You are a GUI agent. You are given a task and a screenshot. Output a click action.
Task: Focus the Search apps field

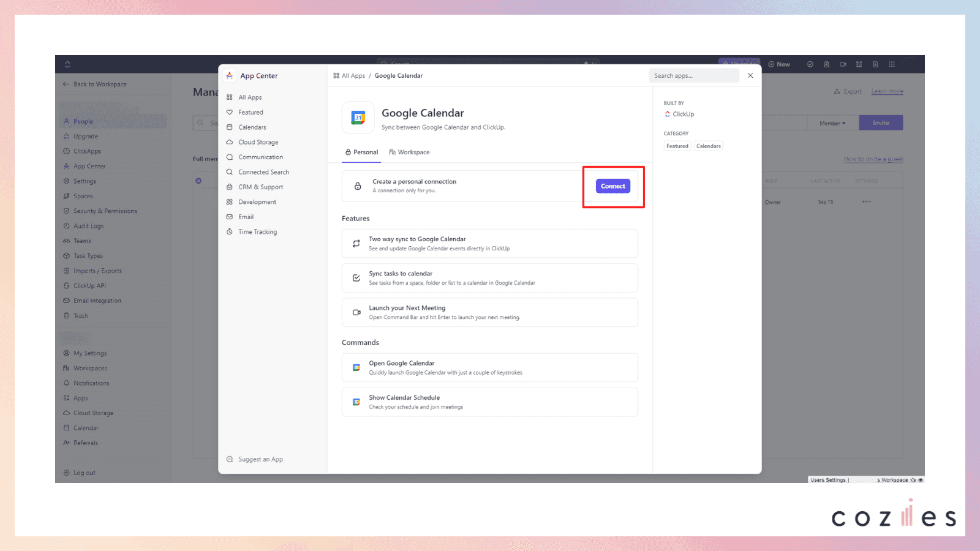pos(694,76)
